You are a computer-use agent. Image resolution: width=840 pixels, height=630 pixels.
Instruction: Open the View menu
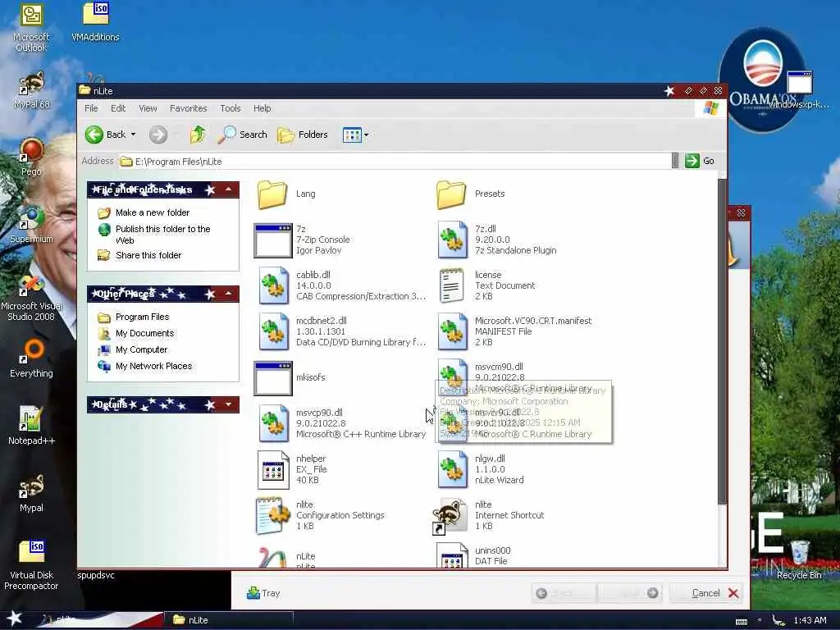148,108
